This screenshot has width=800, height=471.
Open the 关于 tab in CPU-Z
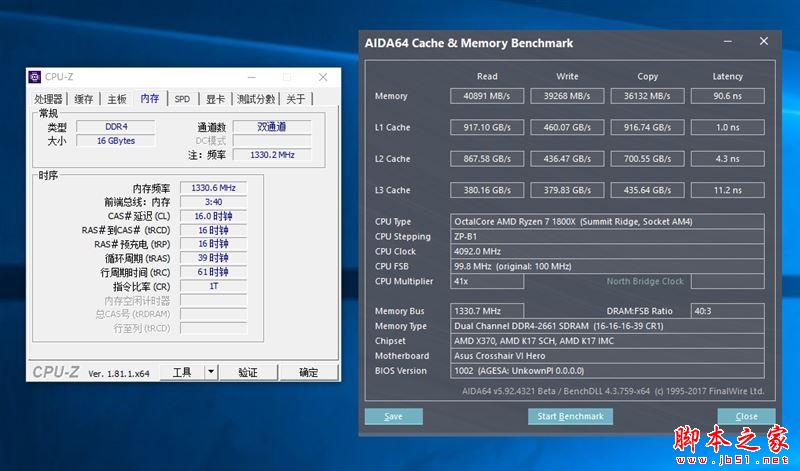295,99
